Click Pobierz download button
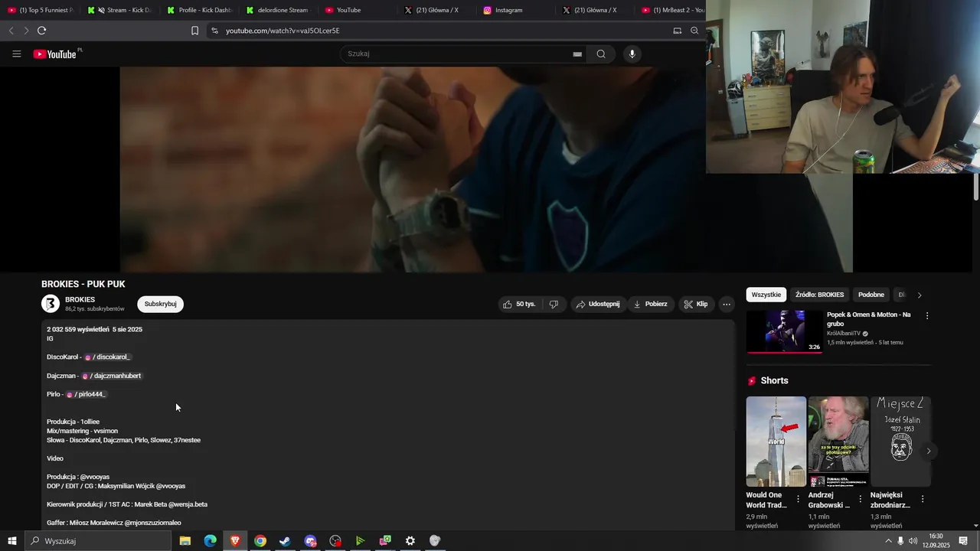The image size is (980, 551). 650,304
